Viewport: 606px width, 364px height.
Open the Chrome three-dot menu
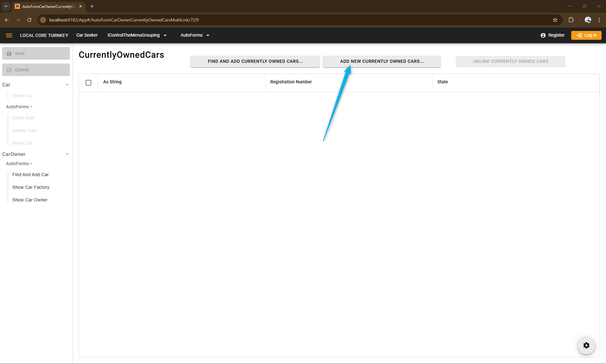click(599, 20)
